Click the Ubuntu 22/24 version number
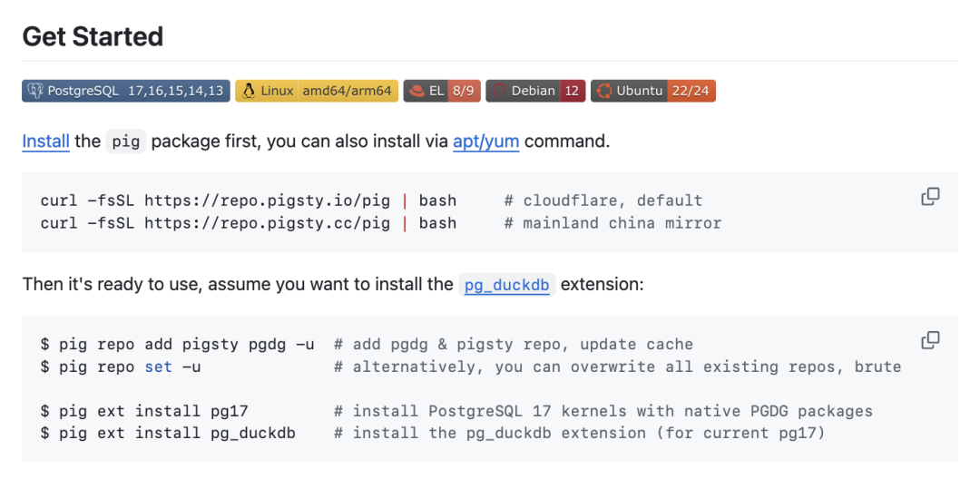980x479 pixels. point(691,91)
